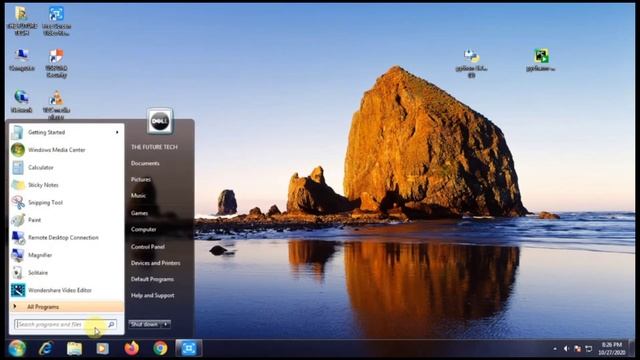Select the orange shield shortcut desktop icon
Image resolution: width=640 pixels, height=360 pixels.
(x=56, y=63)
